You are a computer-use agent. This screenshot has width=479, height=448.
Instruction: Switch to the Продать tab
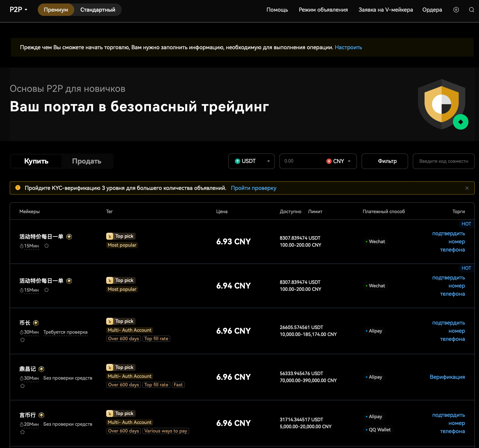click(x=87, y=161)
